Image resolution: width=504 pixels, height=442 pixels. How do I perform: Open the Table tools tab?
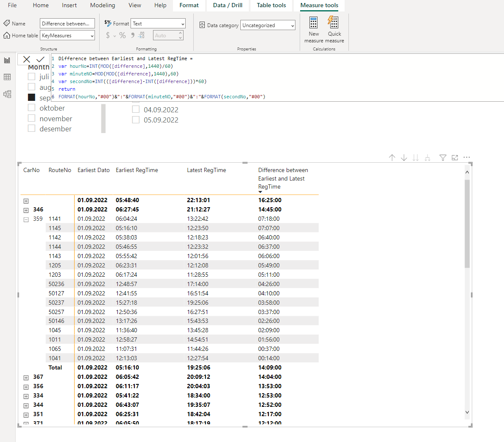(x=271, y=5)
